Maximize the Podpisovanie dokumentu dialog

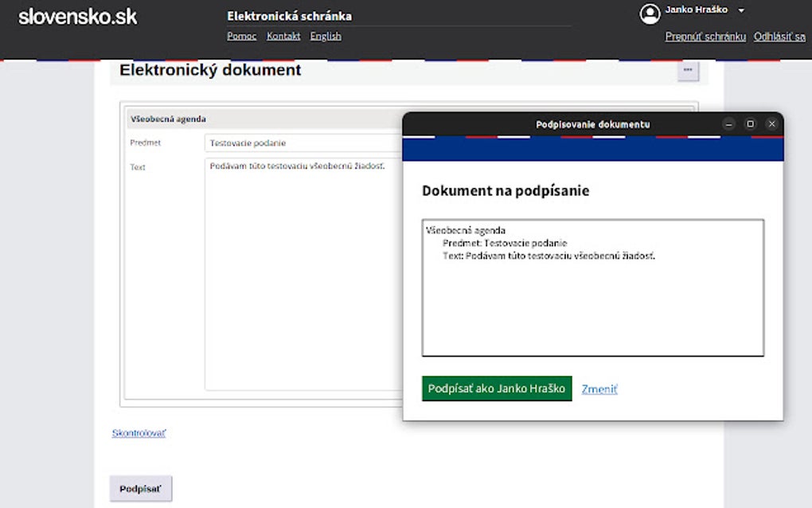tap(750, 124)
